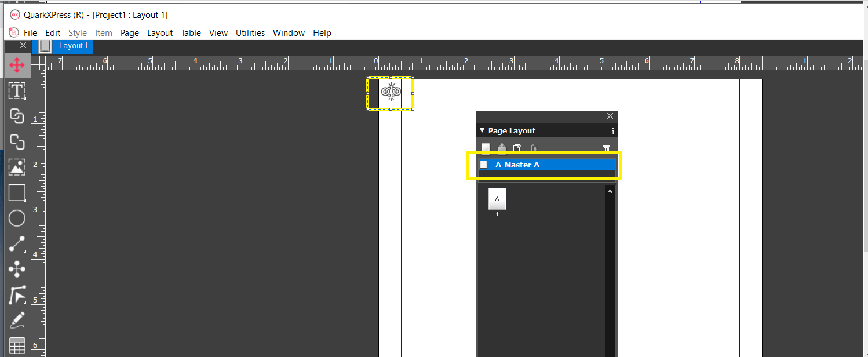Select the Item tool

17,65
